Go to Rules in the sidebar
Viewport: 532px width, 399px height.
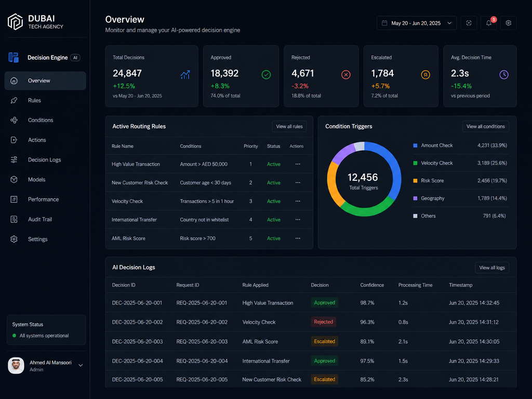[x=45, y=100]
